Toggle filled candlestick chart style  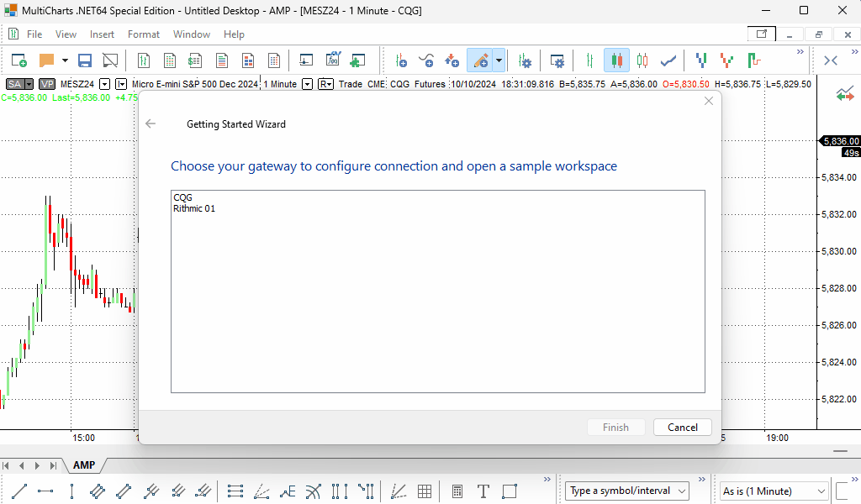click(x=616, y=60)
